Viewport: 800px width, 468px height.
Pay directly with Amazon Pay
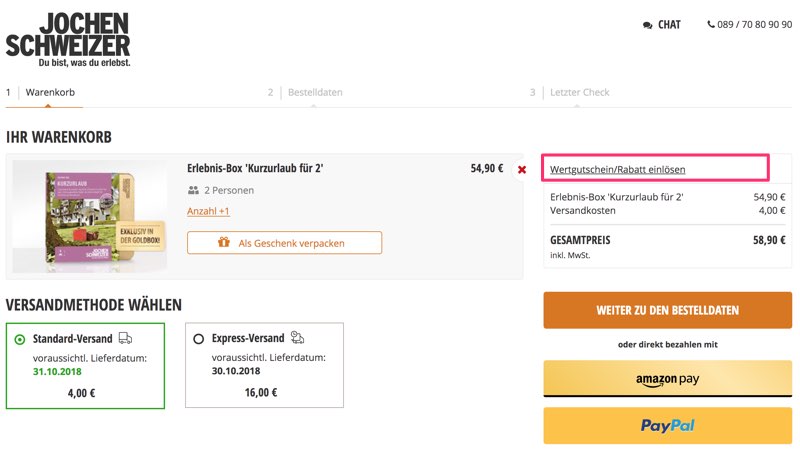point(667,379)
